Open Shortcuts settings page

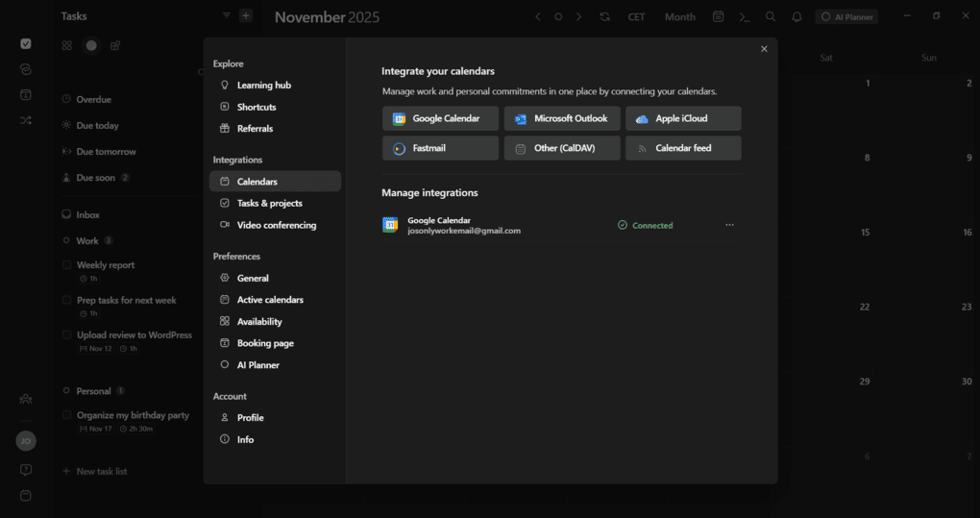[x=275, y=107]
